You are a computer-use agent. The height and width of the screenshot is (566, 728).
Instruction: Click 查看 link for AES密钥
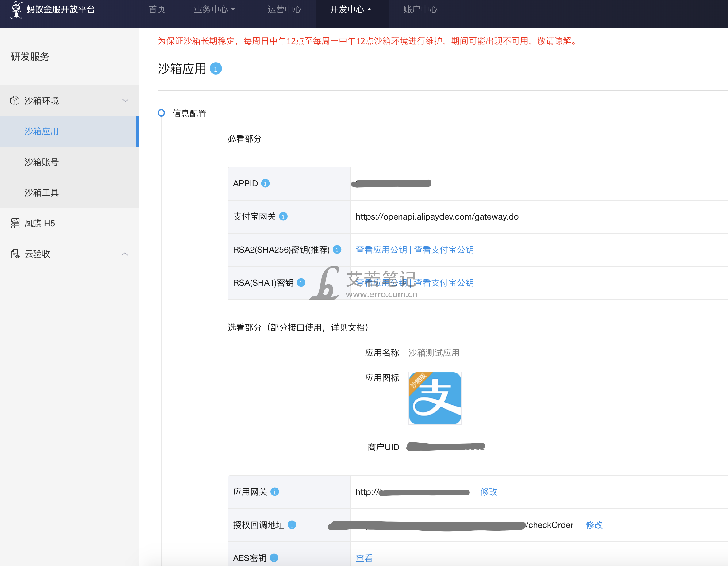pos(364,558)
